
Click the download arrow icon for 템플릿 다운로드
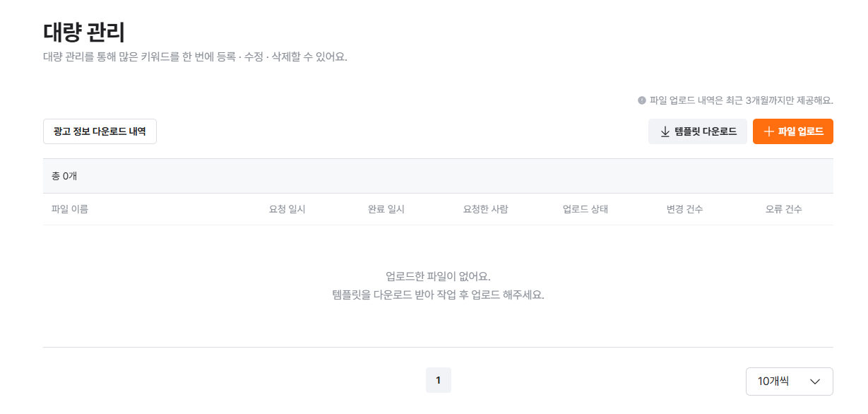click(x=665, y=131)
